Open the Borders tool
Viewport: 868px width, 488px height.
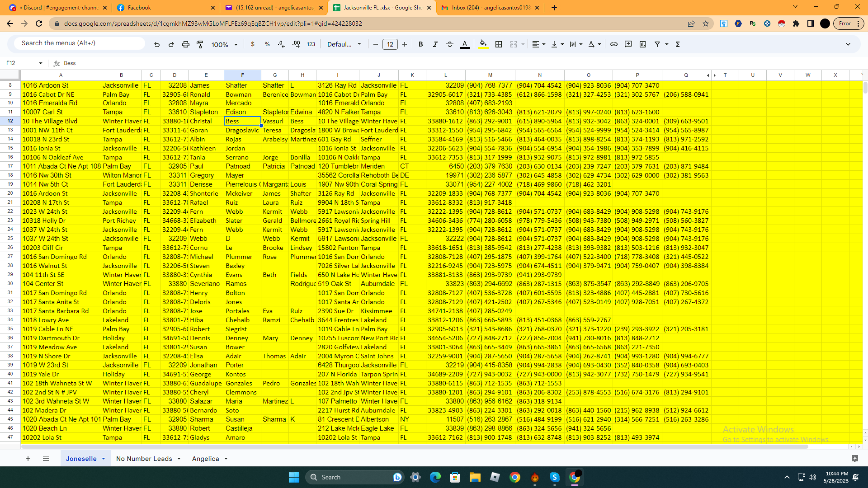499,44
